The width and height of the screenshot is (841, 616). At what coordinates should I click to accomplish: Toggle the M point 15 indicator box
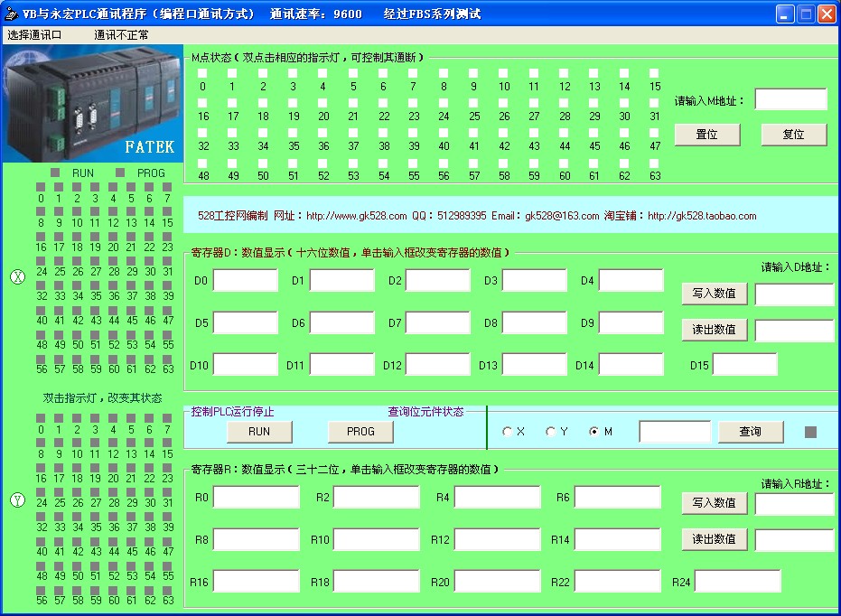coord(654,74)
